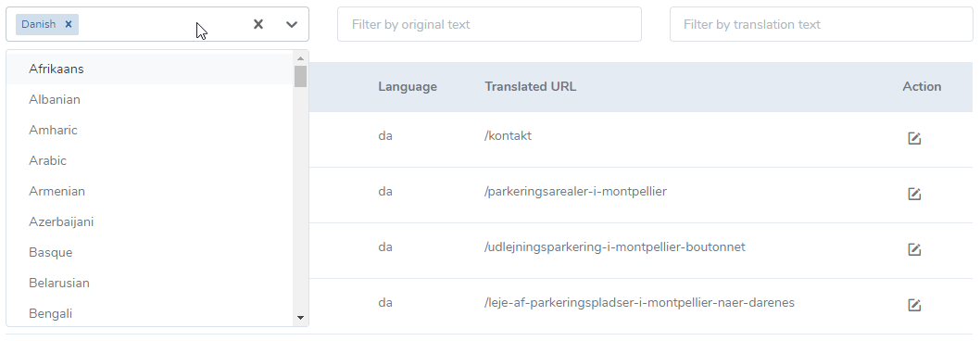This screenshot has height=341, width=980.
Task: Click the Translated URL column header
Action: point(530,87)
